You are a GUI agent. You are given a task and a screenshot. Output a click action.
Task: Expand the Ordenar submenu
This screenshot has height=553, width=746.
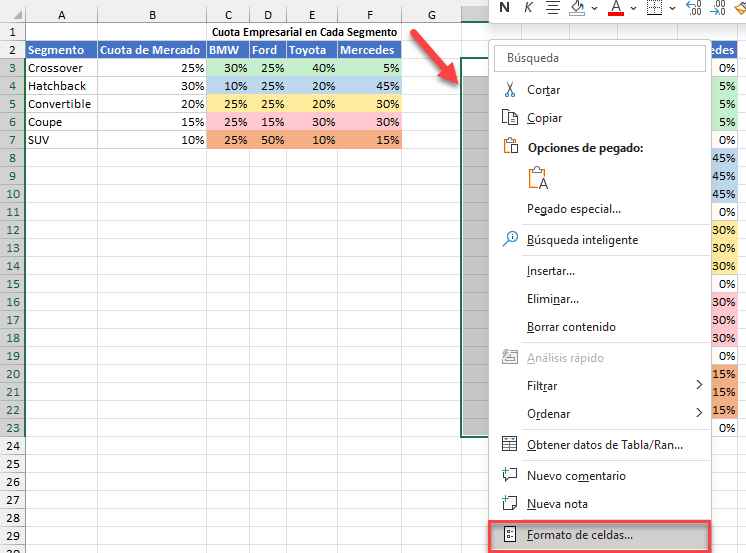pos(599,414)
